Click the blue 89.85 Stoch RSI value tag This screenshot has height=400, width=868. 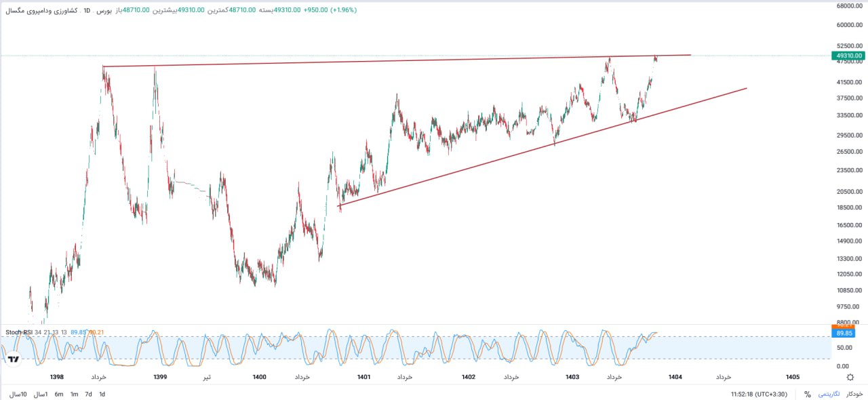(x=844, y=334)
